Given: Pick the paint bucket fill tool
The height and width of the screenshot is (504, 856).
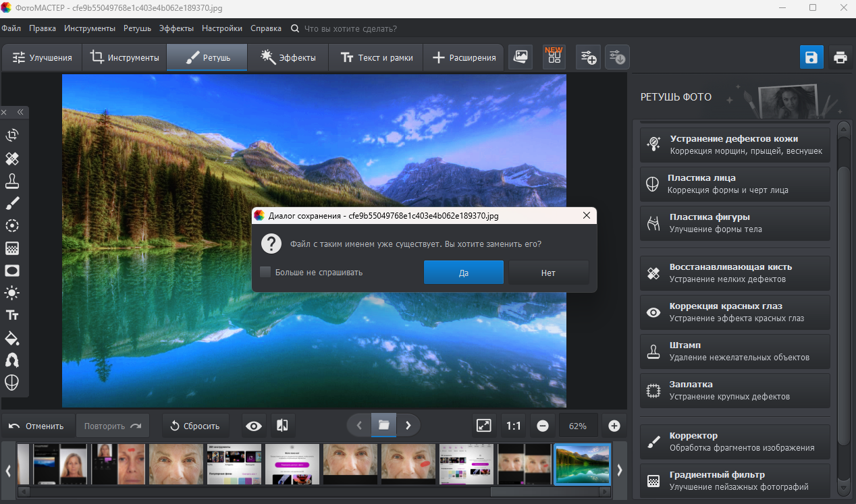Looking at the screenshot, I should [12, 337].
